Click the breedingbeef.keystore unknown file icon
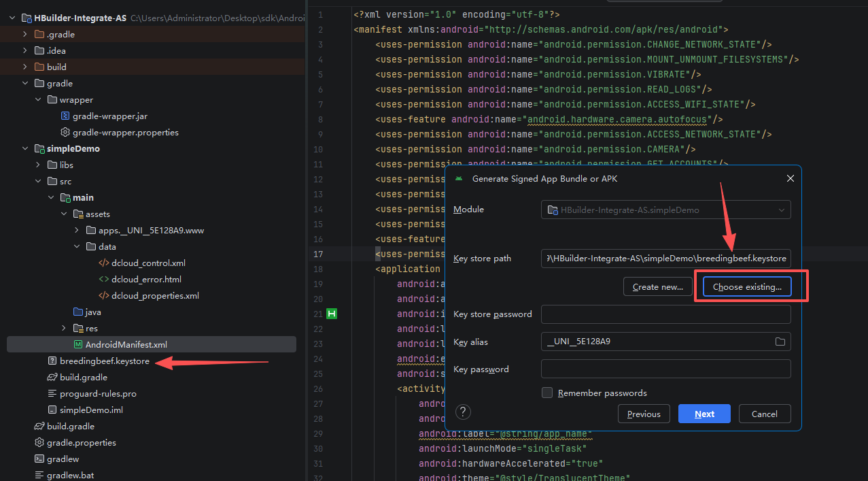Viewport: 868px width, 481px height. pos(52,361)
